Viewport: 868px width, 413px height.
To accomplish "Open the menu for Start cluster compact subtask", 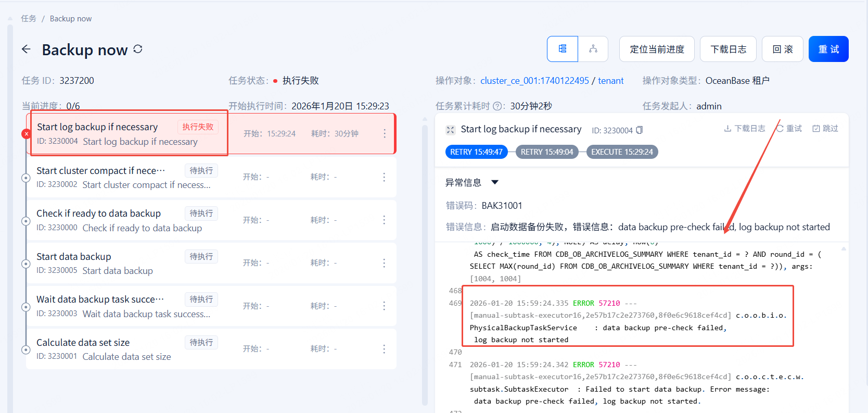I will [384, 177].
